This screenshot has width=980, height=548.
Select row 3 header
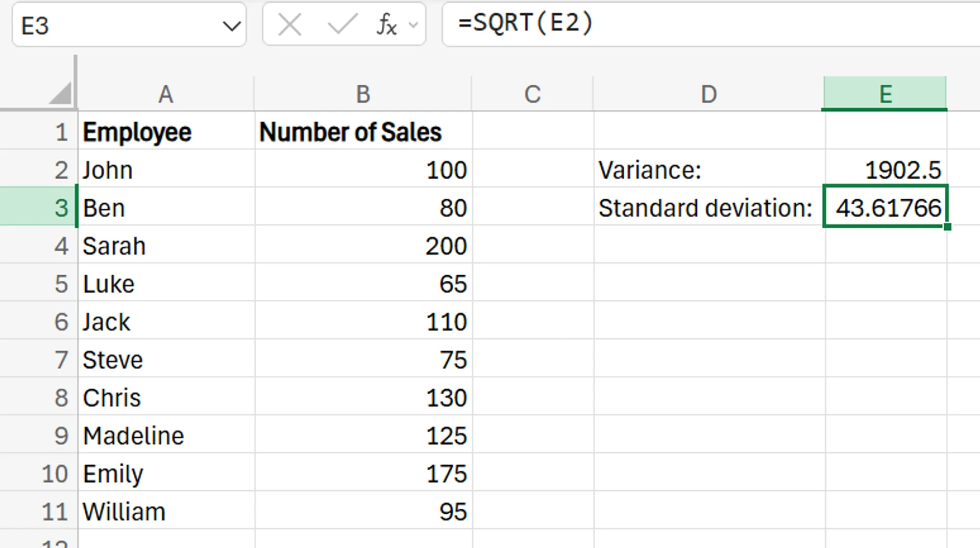pyautogui.click(x=39, y=207)
